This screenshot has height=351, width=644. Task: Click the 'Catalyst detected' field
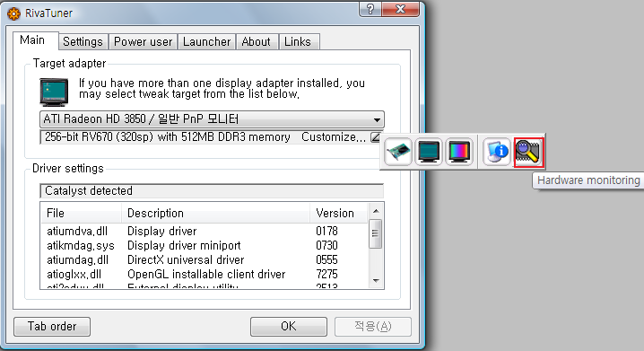212,191
